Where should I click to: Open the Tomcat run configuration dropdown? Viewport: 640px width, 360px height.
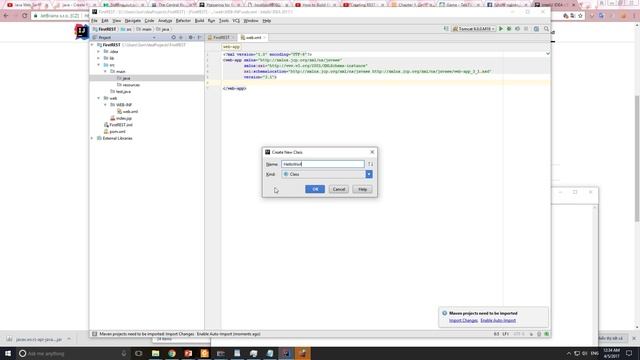click(473, 29)
